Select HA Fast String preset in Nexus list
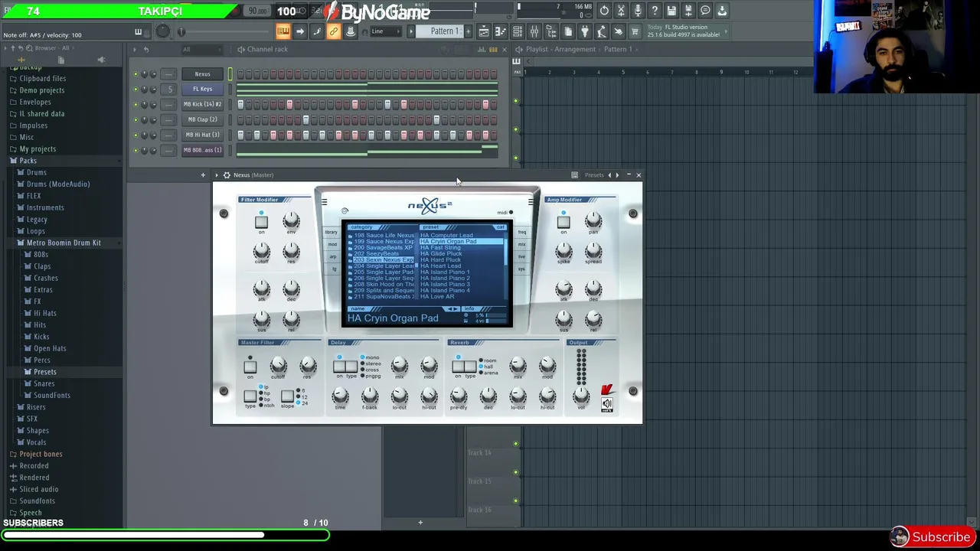Viewport: 980px width, 551px height. (441, 248)
